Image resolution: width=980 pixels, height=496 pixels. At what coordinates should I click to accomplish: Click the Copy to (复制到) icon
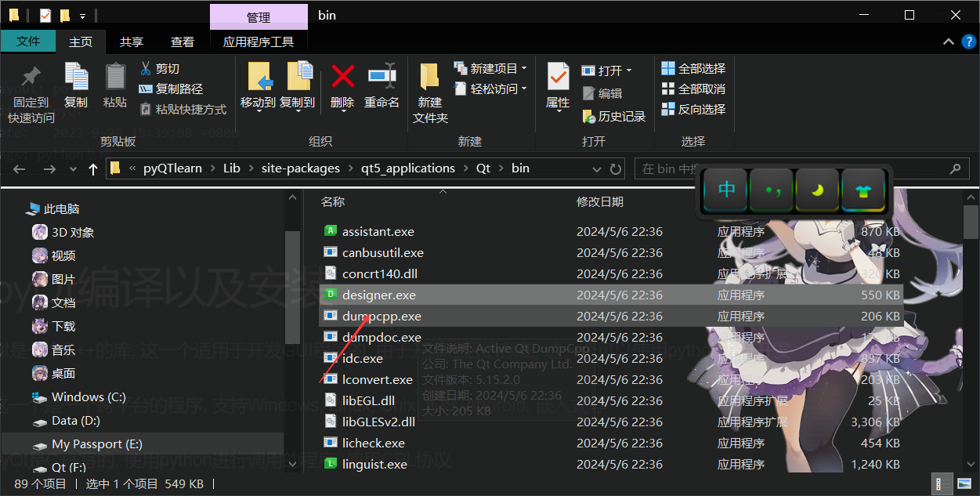(298, 77)
